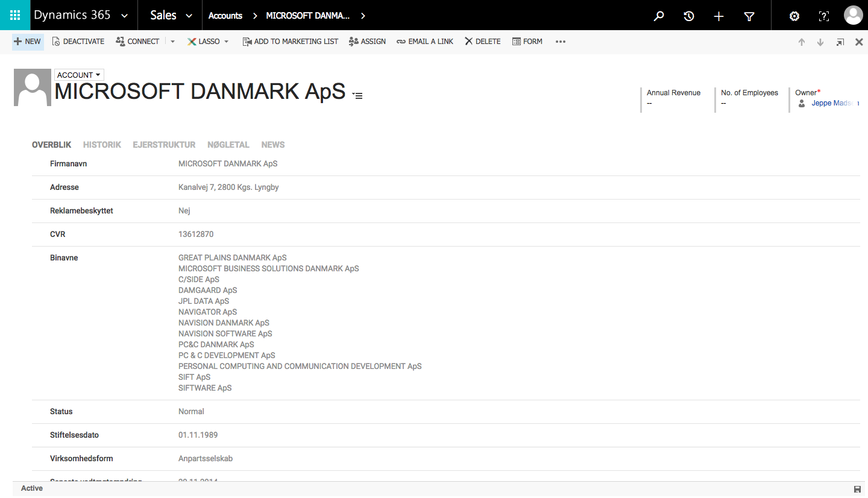Expand chevron after MICROSOFT DANMA... breadcrumb

[x=363, y=16]
